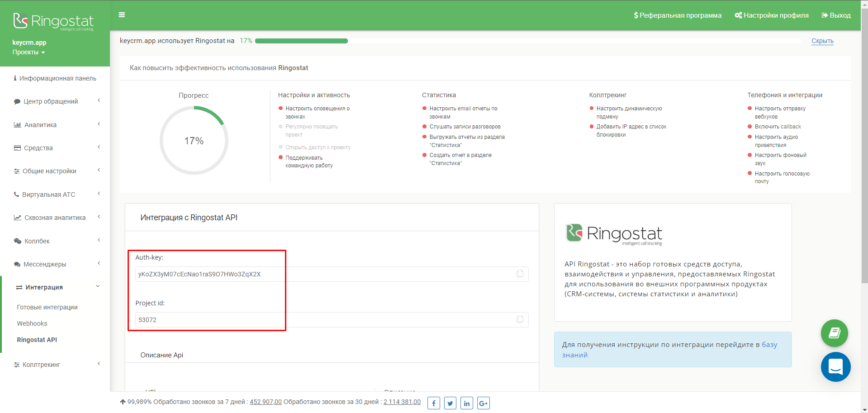This screenshot has width=868, height=413.
Task: Open the blue chat support widget
Action: click(x=835, y=367)
